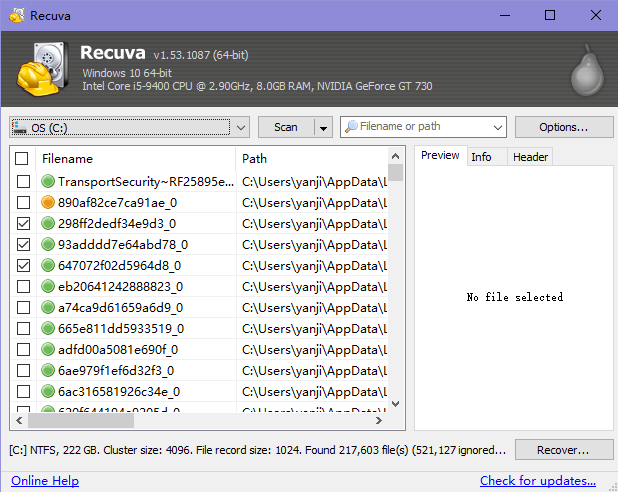Image resolution: width=618 pixels, height=492 pixels.
Task: Select the file 890af82ce7ca91ae_0 by name
Action: (117, 203)
